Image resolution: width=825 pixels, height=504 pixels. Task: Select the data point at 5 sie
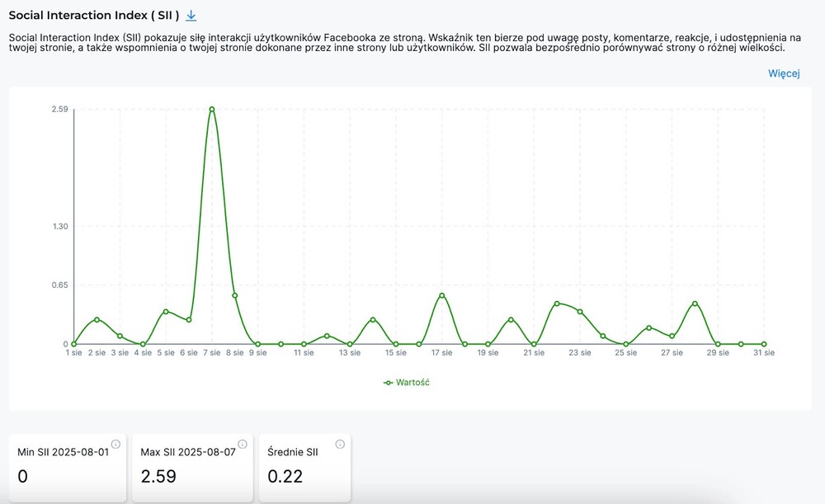click(166, 312)
